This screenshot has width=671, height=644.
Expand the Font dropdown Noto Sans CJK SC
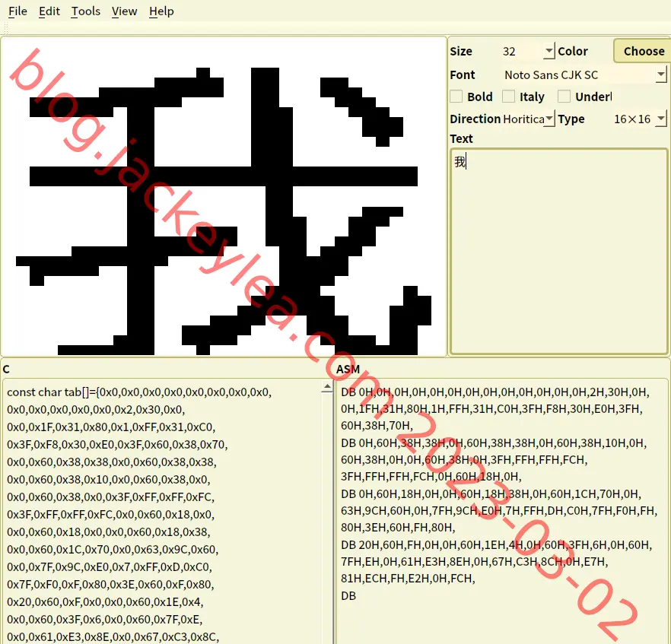coord(661,75)
